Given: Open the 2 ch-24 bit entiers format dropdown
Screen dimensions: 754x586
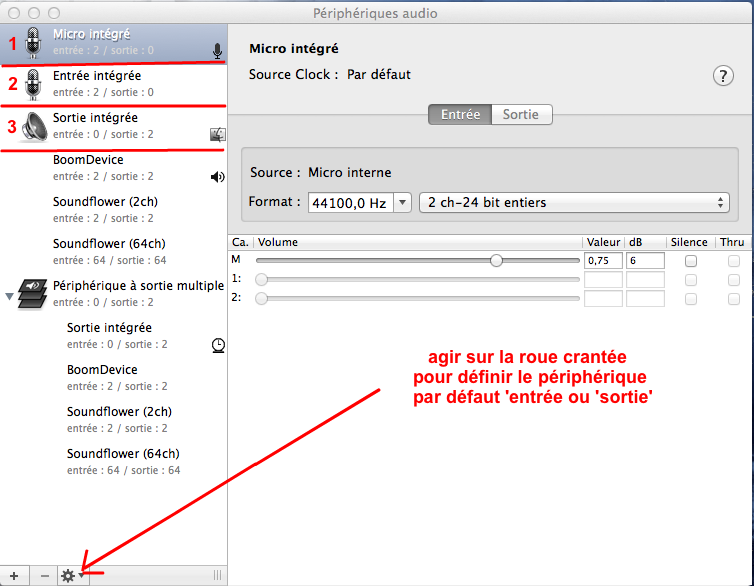Looking at the screenshot, I should 574,202.
